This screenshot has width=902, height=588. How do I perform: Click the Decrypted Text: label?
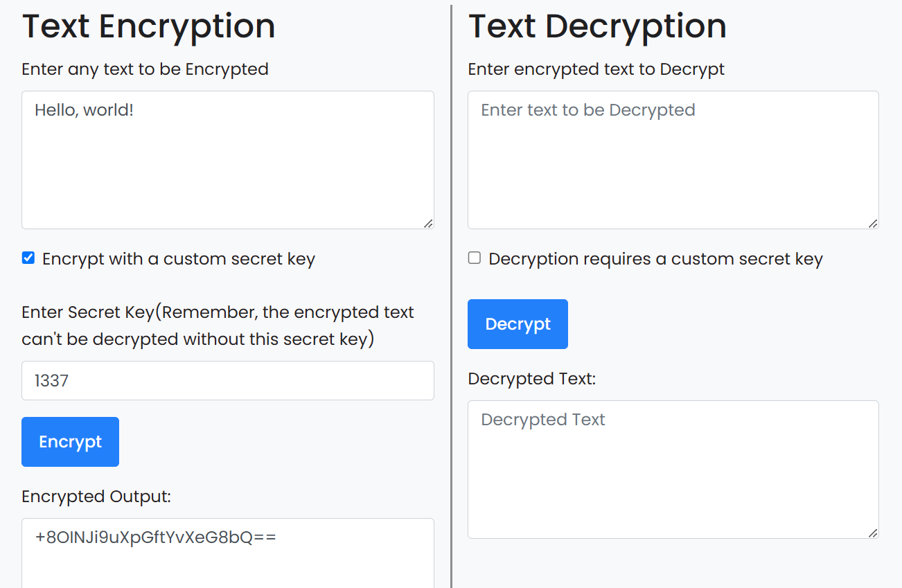[x=532, y=379]
